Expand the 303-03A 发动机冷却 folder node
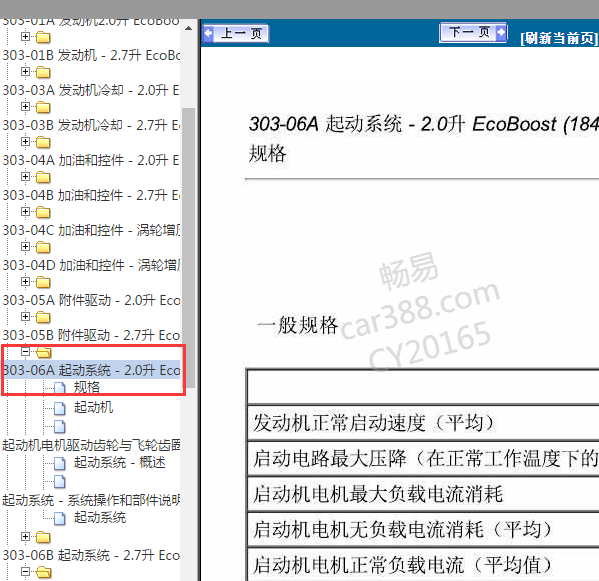599x581 pixels. pyautogui.click(x=25, y=107)
